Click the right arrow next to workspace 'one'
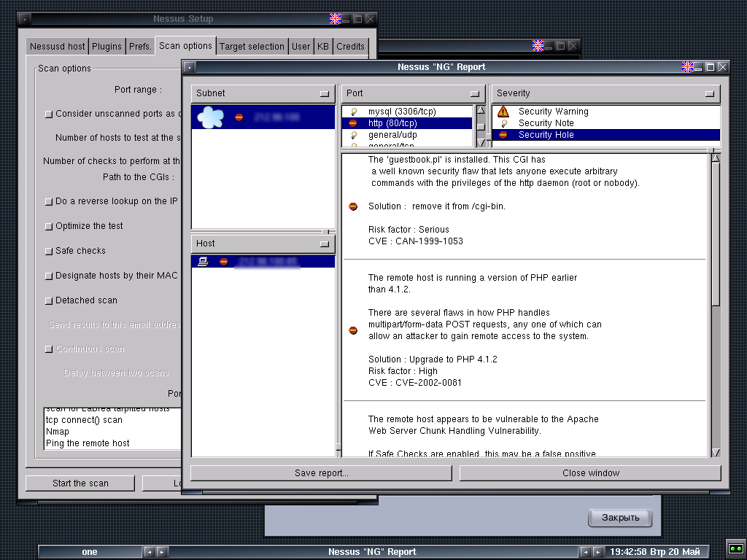Image resolution: width=747 pixels, height=560 pixels. pyautogui.click(x=162, y=552)
